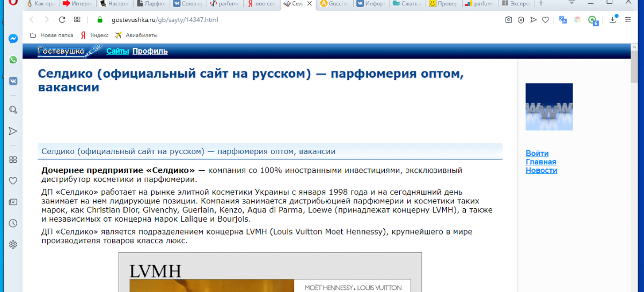
Task: Reload the current page
Action: tap(62, 20)
